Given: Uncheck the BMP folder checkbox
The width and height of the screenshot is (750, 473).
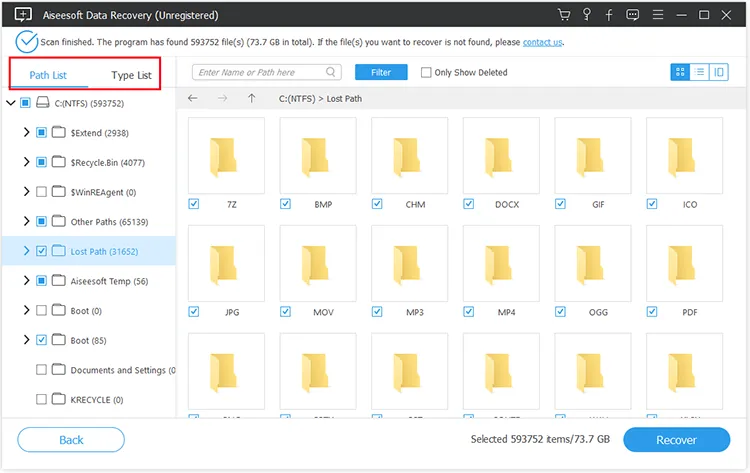Looking at the screenshot, I should pos(286,204).
